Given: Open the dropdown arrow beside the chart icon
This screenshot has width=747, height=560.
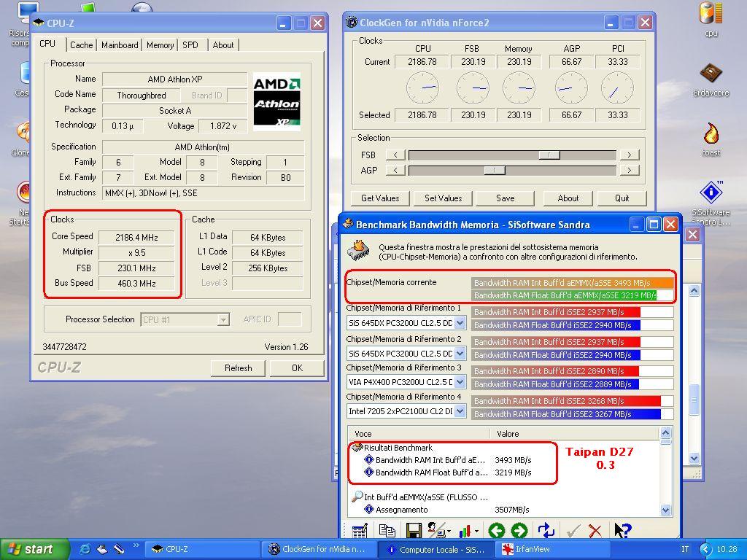Looking at the screenshot, I should pos(476,531).
